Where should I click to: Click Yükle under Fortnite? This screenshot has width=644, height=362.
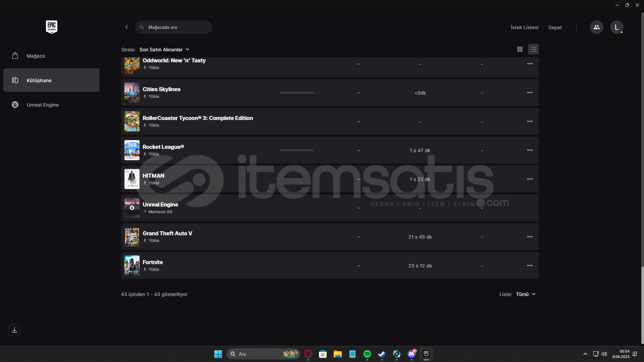pos(151,269)
